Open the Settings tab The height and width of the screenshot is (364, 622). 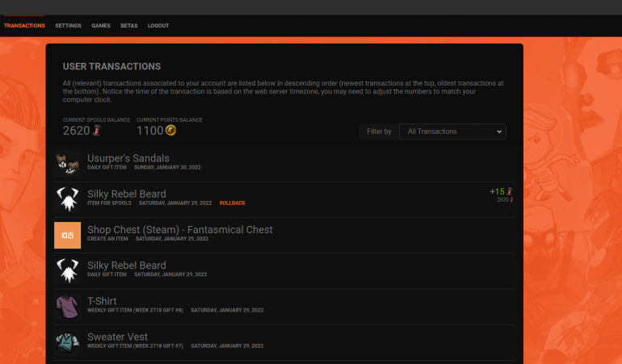pyautogui.click(x=68, y=25)
